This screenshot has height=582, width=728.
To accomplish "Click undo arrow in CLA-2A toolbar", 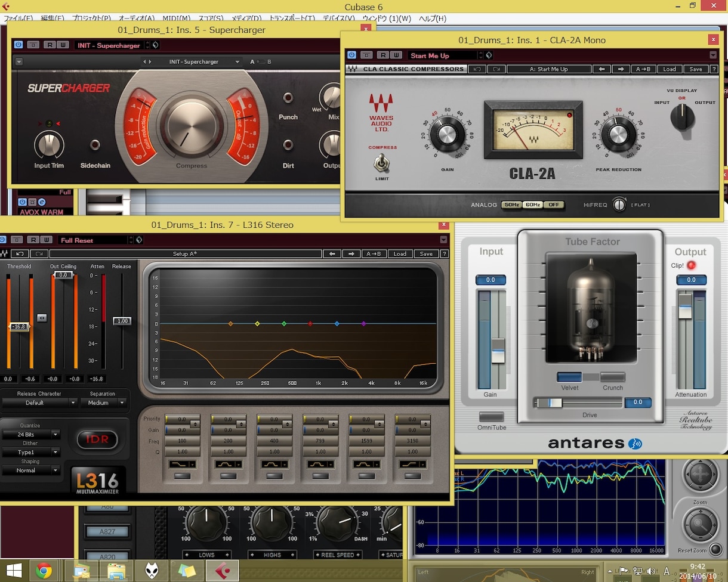I will point(477,69).
